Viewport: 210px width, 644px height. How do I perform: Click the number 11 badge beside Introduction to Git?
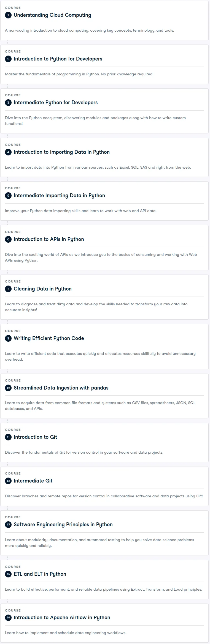(8, 437)
